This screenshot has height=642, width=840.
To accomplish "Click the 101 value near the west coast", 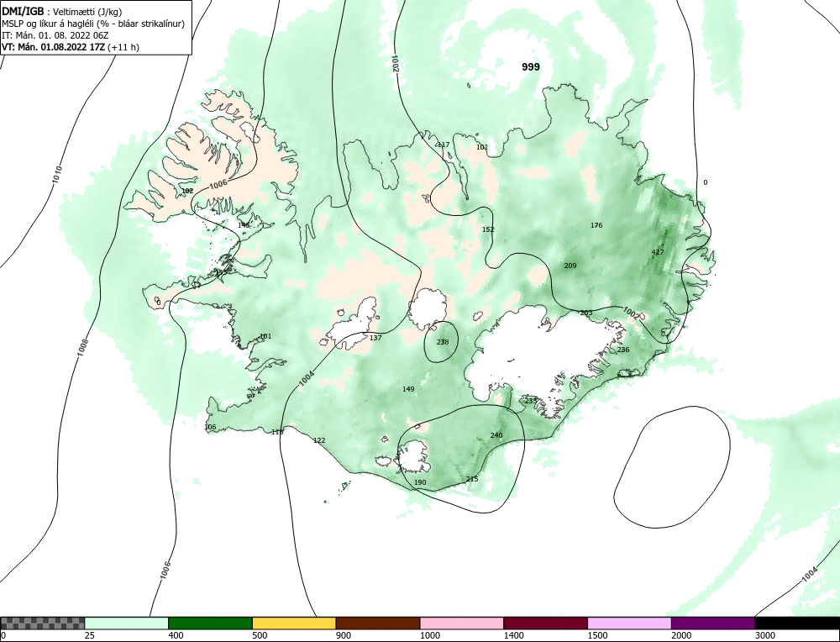I will 265,336.
